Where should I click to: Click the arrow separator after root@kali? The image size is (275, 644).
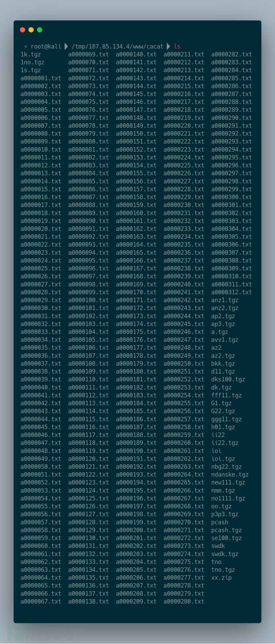tap(66, 47)
